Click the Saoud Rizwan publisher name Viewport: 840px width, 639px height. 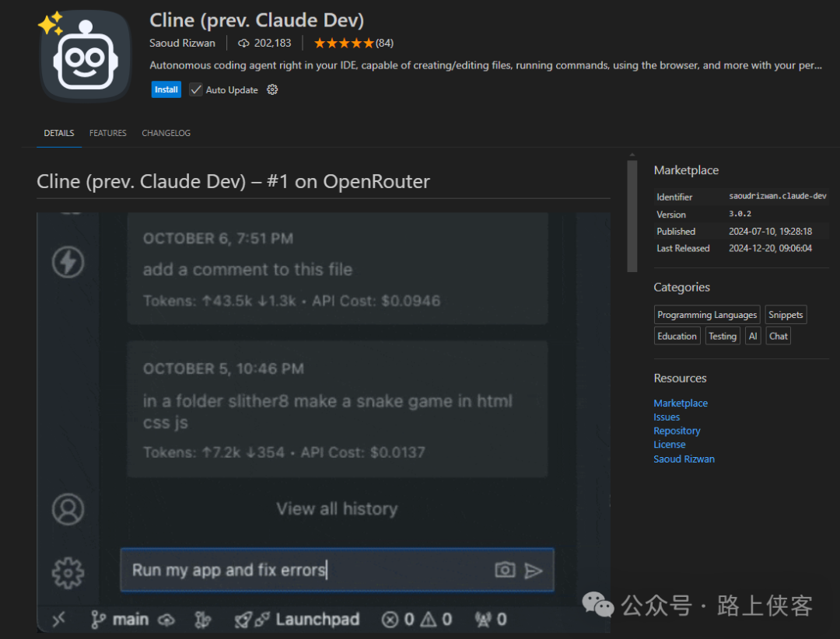point(182,43)
